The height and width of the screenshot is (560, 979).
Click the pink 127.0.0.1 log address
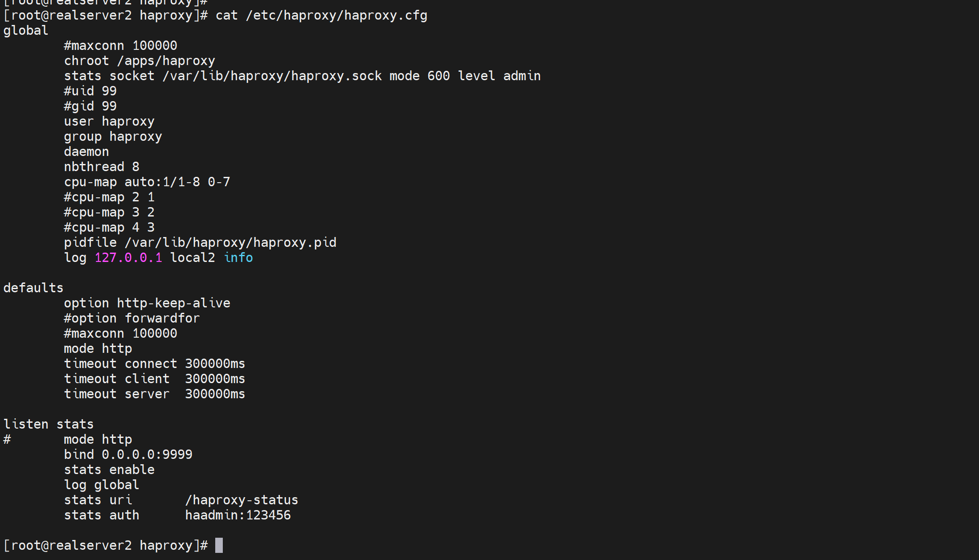[x=128, y=258]
